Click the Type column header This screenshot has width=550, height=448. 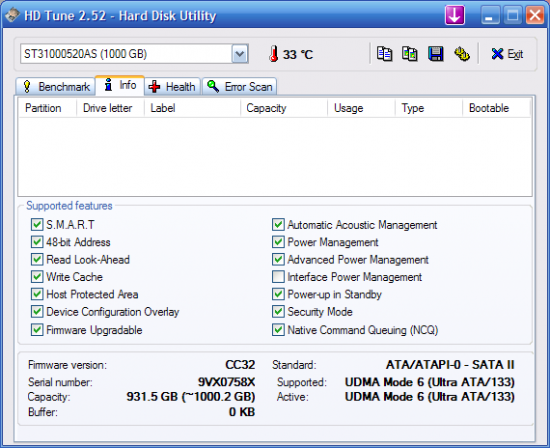tap(429, 108)
